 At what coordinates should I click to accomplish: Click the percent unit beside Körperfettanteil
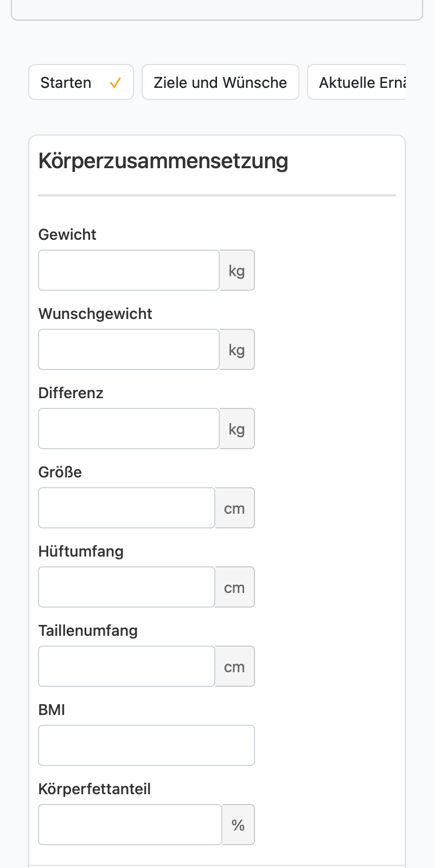tap(238, 825)
